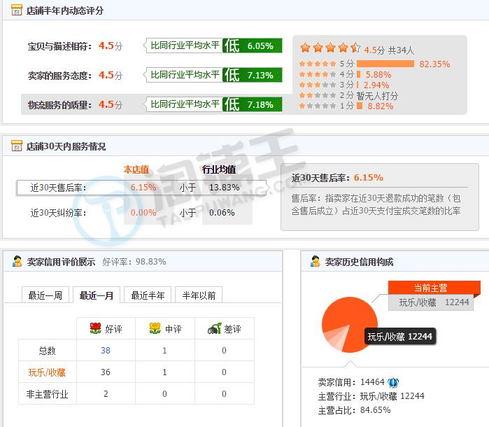Click calendar icon beside 店铺30天内服务情况
Image resolution: width=489 pixels, height=427 pixels.
(16, 146)
